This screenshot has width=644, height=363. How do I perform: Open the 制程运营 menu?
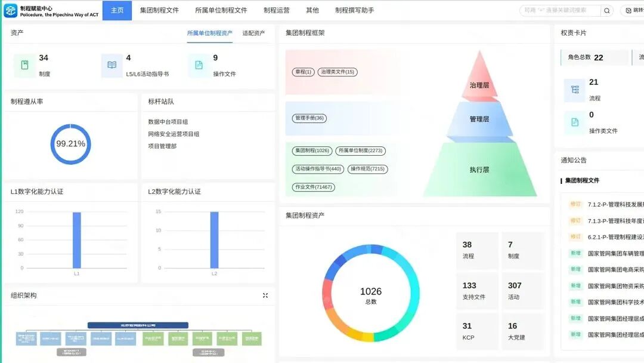click(x=277, y=11)
